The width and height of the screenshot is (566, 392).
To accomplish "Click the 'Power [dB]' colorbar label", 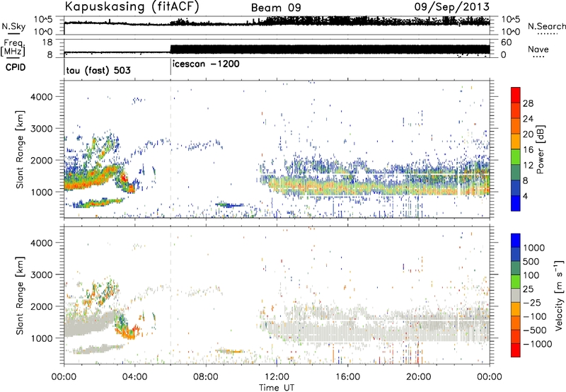I will (x=540, y=149).
